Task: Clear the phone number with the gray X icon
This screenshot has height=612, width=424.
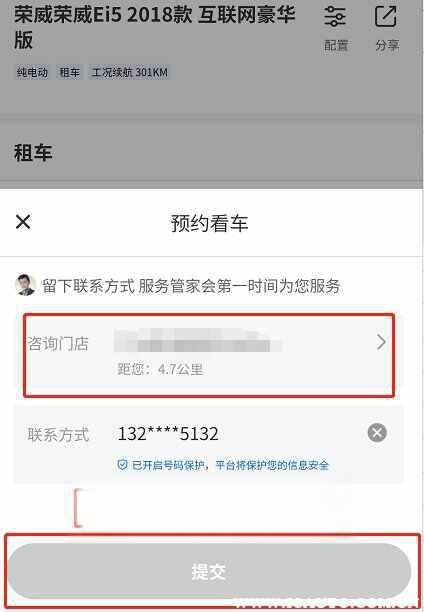Action: 377,432
